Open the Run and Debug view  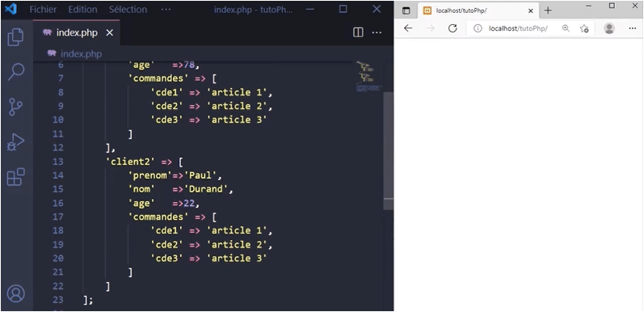[15, 142]
